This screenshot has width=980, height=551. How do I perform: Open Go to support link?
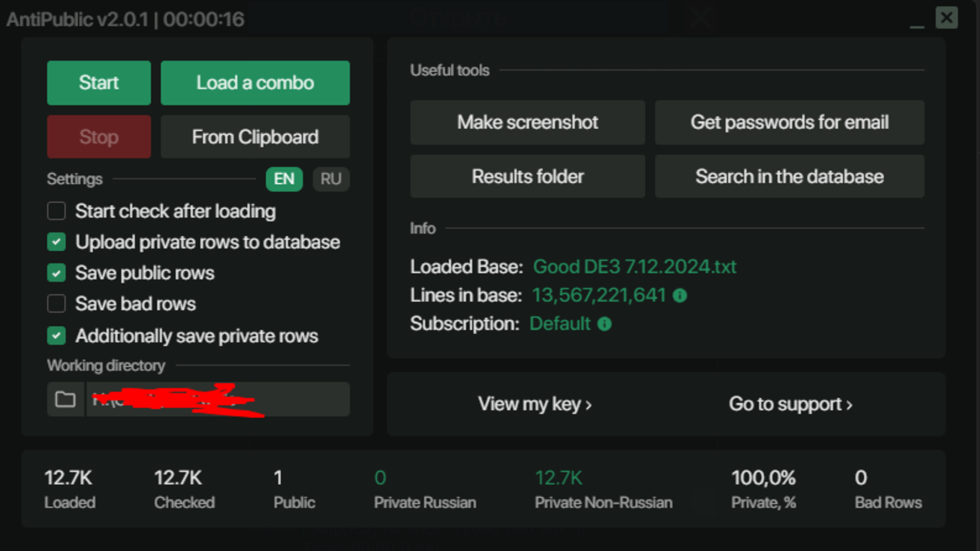point(791,404)
